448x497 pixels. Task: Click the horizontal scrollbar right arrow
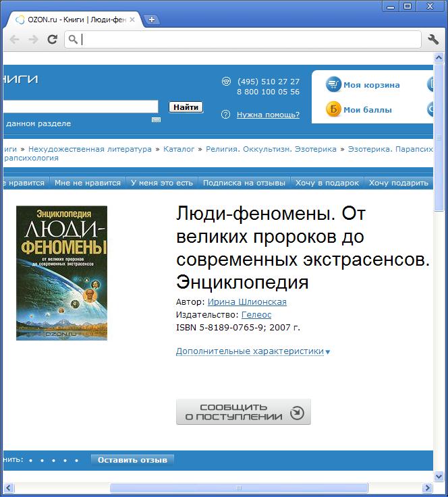pyautogui.click(x=427, y=488)
